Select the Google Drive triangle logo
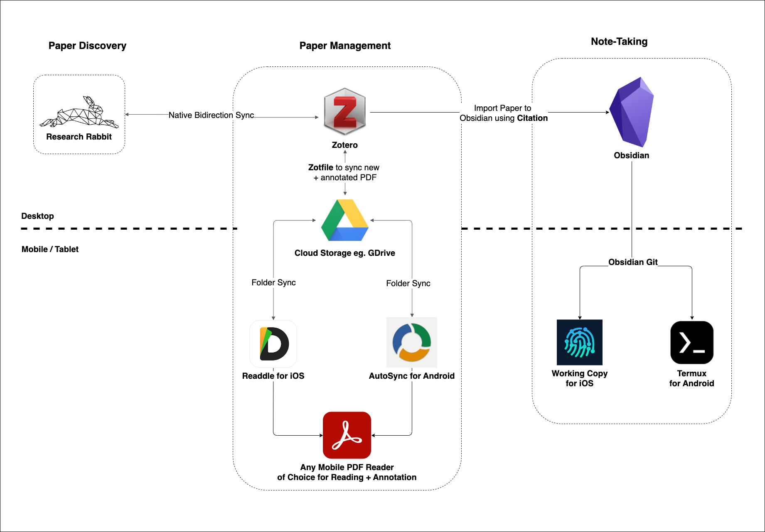 click(x=345, y=220)
